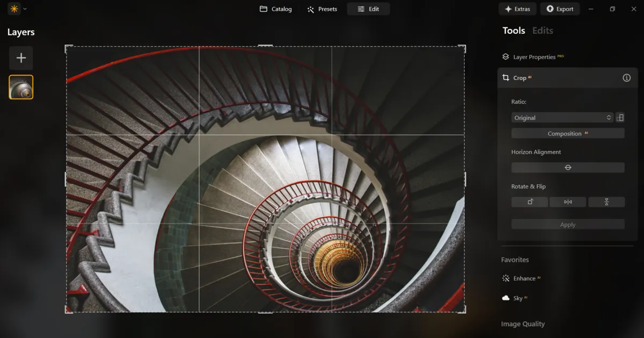Flip the image vertically
This screenshot has width=644, height=338.
pyautogui.click(x=606, y=202)
